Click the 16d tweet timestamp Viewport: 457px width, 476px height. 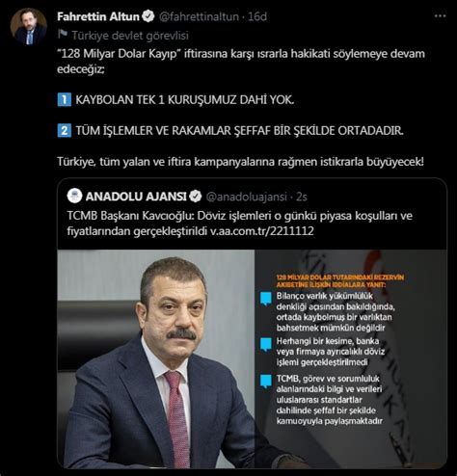coord(257,16)
